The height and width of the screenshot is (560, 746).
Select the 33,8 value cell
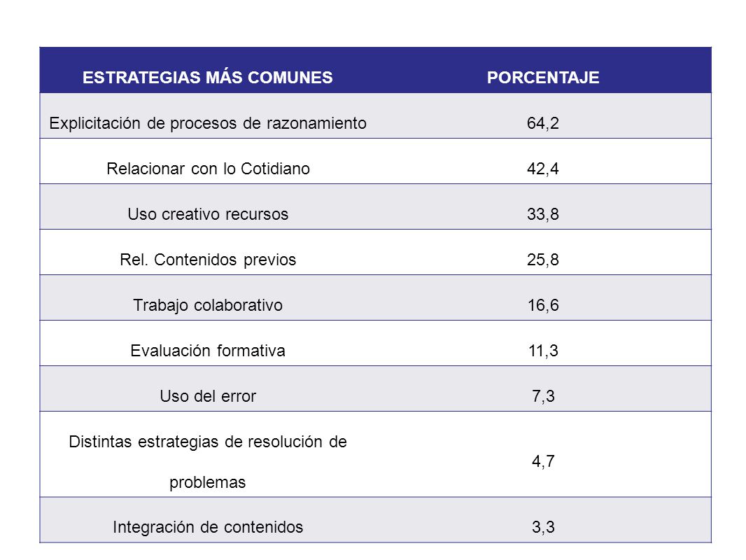(543, 214)
